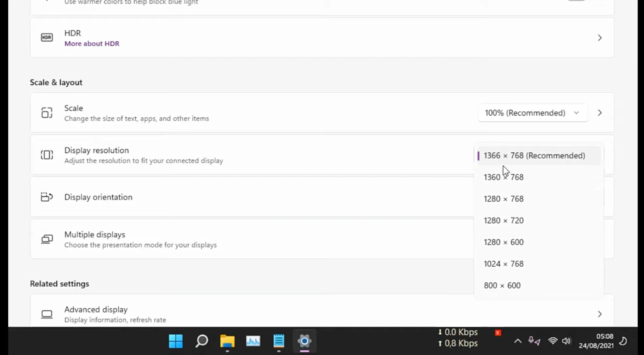Click the Advanced display monitor icon
The image size is (644, 355).
click(x=47, y=314)
